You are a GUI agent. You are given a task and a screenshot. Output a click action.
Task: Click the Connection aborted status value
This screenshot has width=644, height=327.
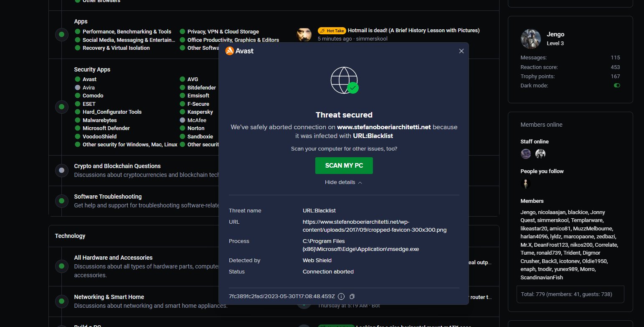(x=328, y=272)
